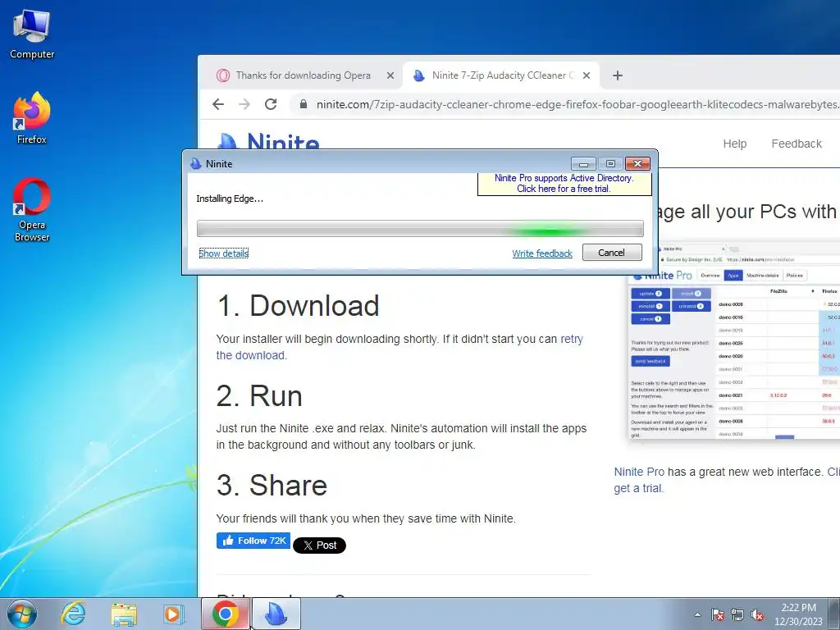Click the Facebook Follow 72K button
Viewport: 840px width, 630px height.
tap(253, 541)
